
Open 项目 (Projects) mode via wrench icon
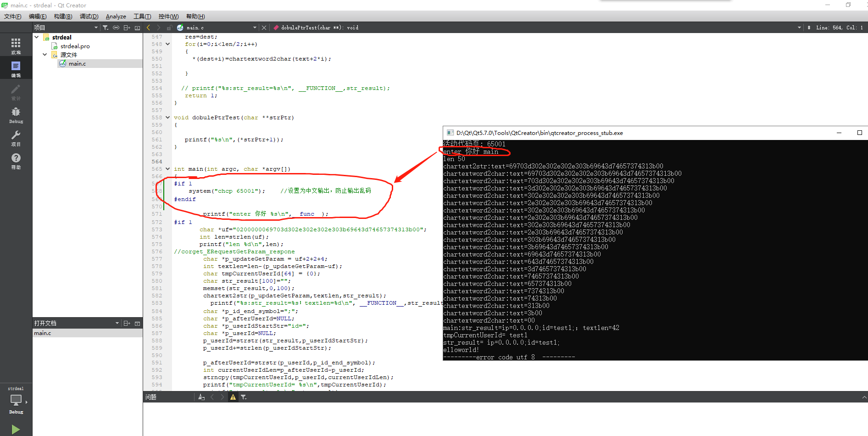pos(16,138)
